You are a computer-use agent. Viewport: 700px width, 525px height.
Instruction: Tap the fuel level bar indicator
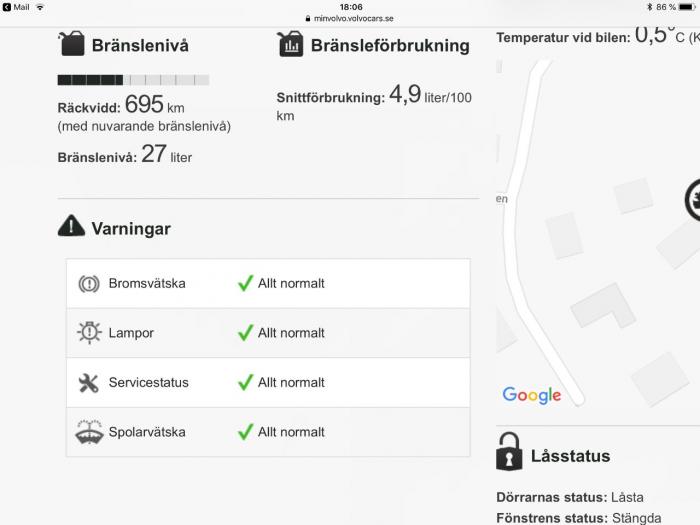(x=133, y=80)
